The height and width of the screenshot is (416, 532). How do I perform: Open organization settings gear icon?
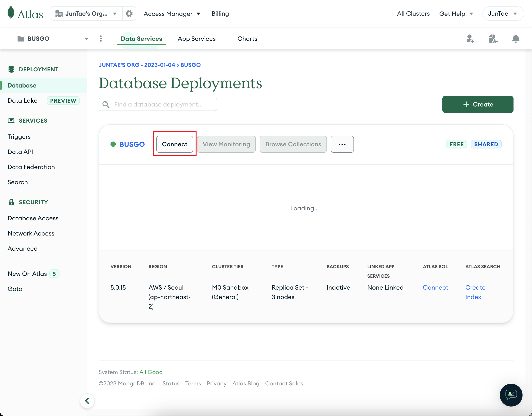tap(129, 14)
